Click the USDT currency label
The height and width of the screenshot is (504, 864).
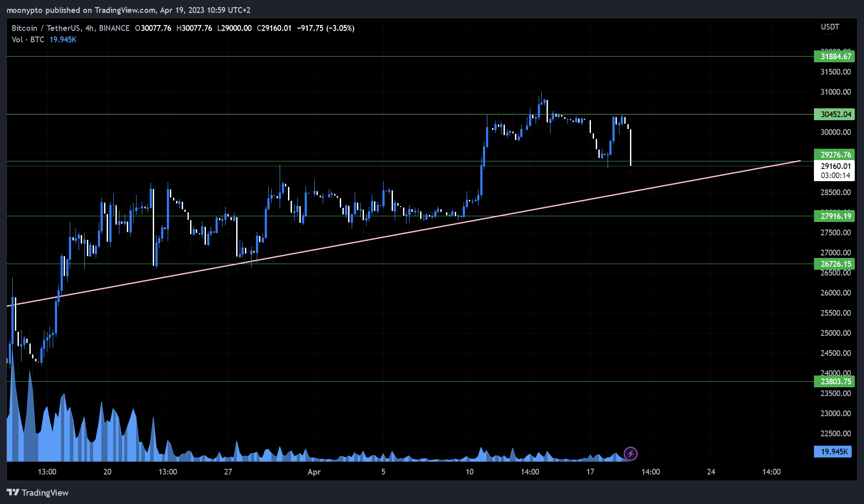[x=830, y=27]
